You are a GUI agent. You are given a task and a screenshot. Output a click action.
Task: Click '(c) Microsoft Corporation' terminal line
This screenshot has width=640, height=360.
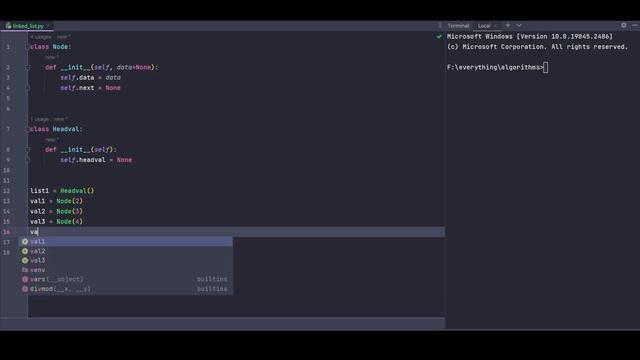tap(537, 47)
